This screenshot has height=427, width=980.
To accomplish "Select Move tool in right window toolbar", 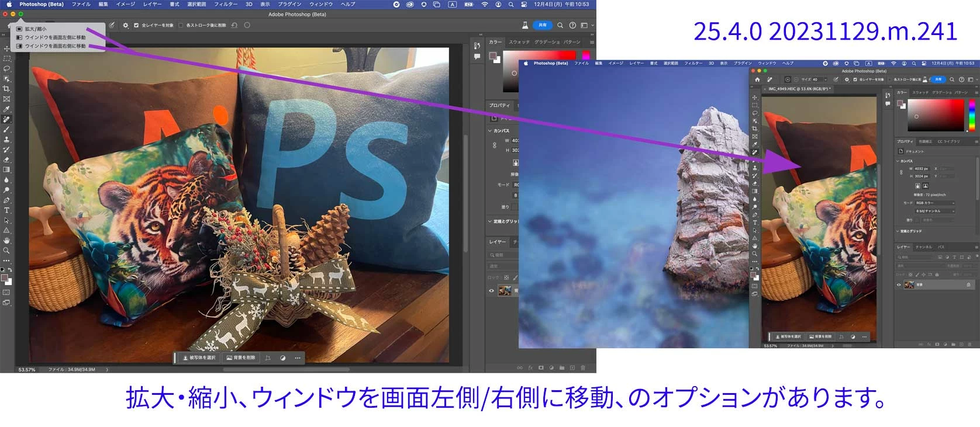I will (x=755, y=98).
